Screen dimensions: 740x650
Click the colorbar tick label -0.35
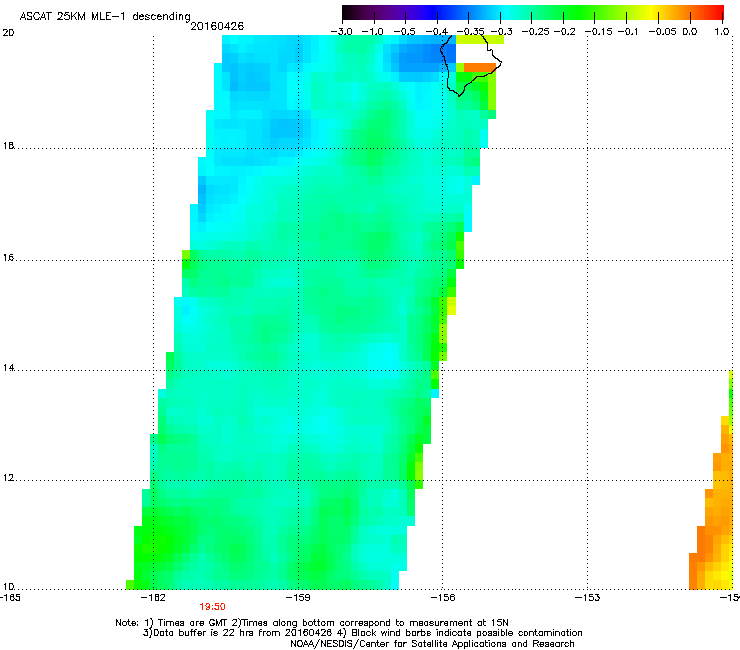tap(471, 32)
